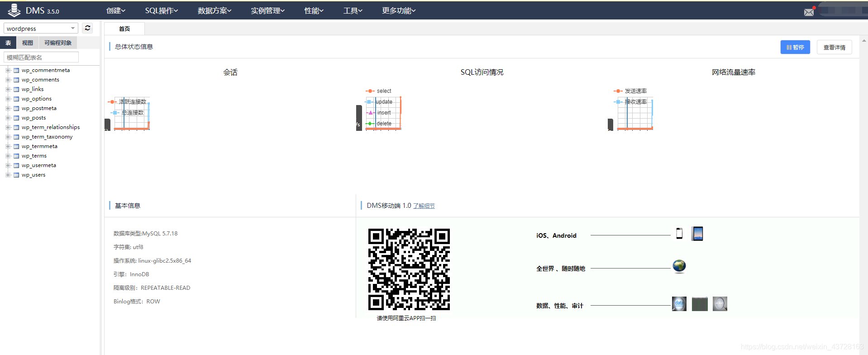Select the 视图 tab in sidebar

[x=28, y=43]
